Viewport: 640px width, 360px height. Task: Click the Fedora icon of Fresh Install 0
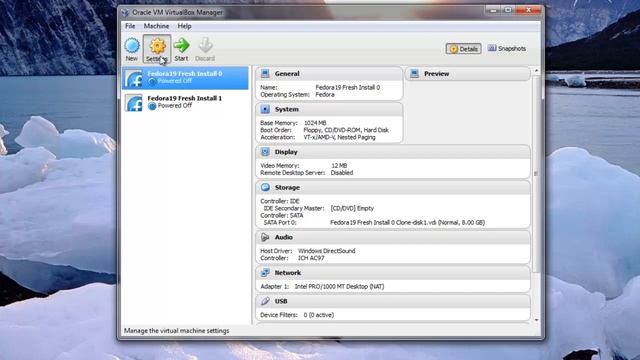point(134,78)
